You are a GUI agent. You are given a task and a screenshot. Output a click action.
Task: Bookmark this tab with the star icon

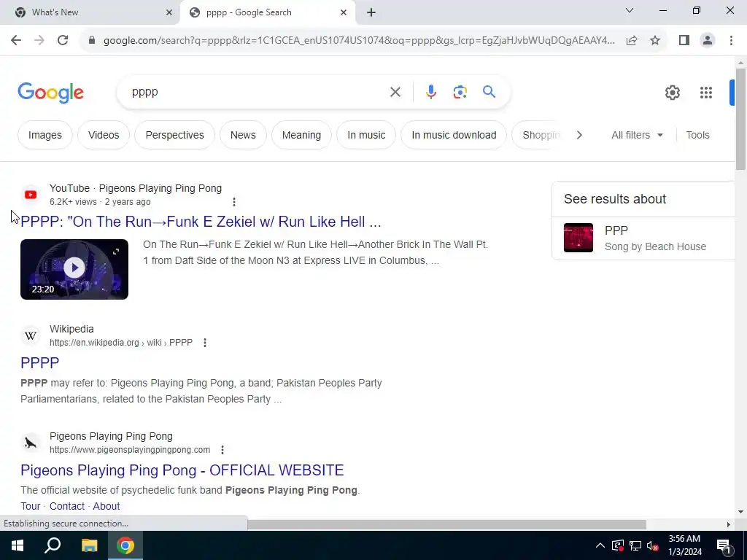655,41
